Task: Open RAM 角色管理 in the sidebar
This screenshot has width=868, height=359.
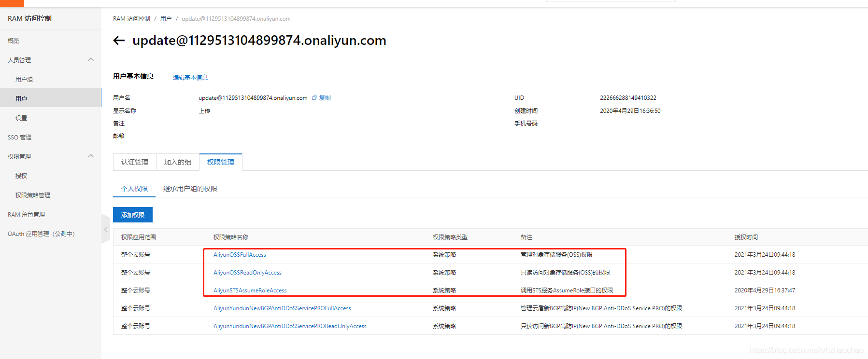Action: point(26,215)
